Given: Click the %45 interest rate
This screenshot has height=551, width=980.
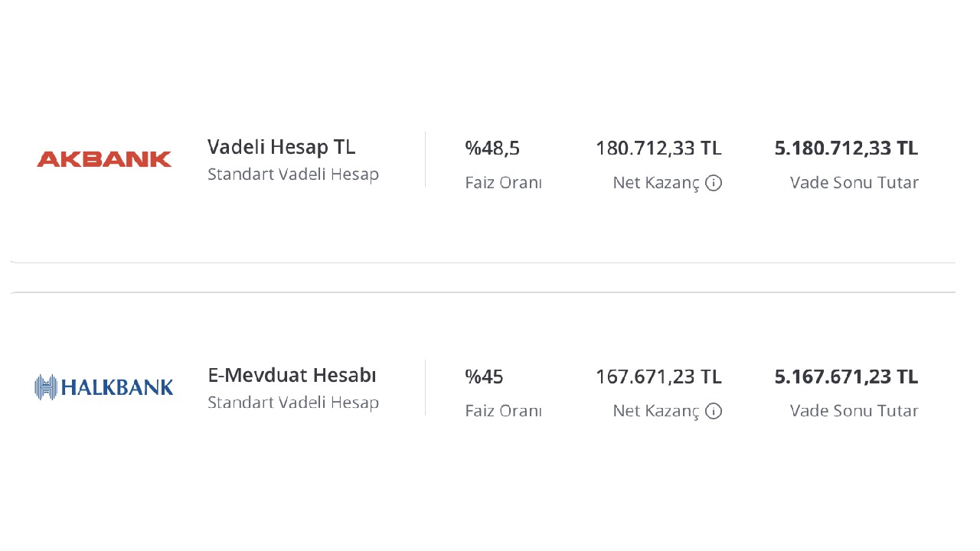Looking at the screenshot, I should [x=484, y=377].
